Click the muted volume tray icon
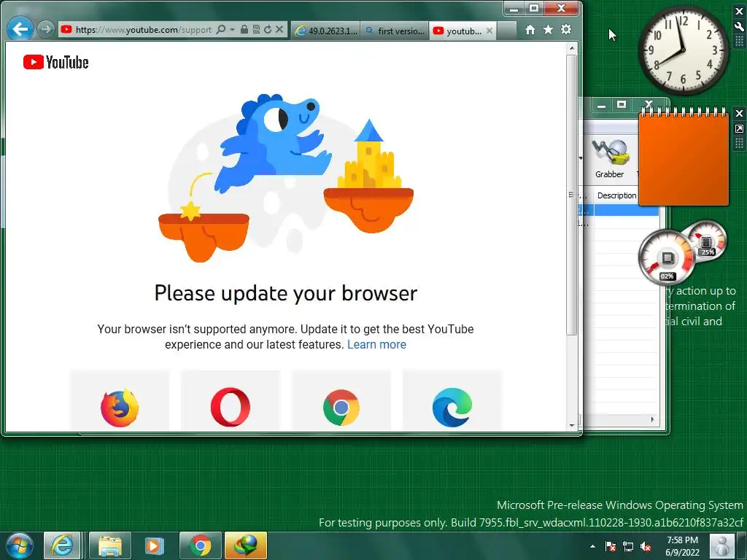The width and height of the screenshot is (747, 560). coord(646,546)
